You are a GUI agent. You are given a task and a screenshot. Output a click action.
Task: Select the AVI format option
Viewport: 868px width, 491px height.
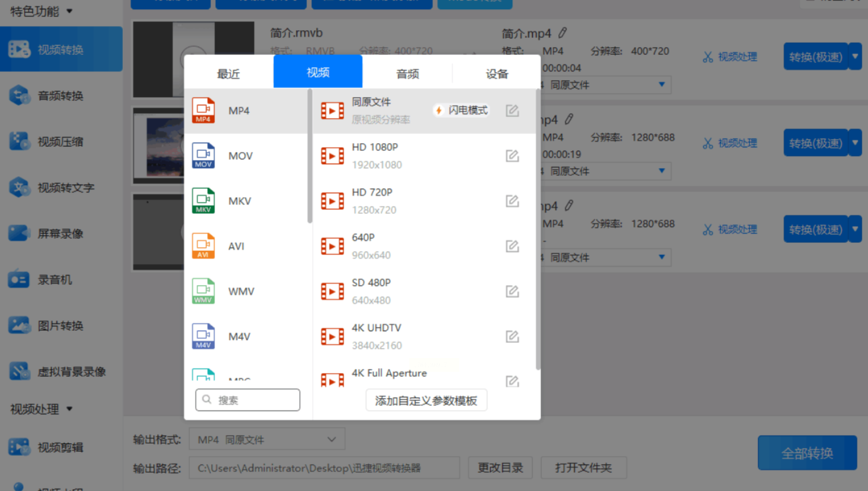coord(236,246)
